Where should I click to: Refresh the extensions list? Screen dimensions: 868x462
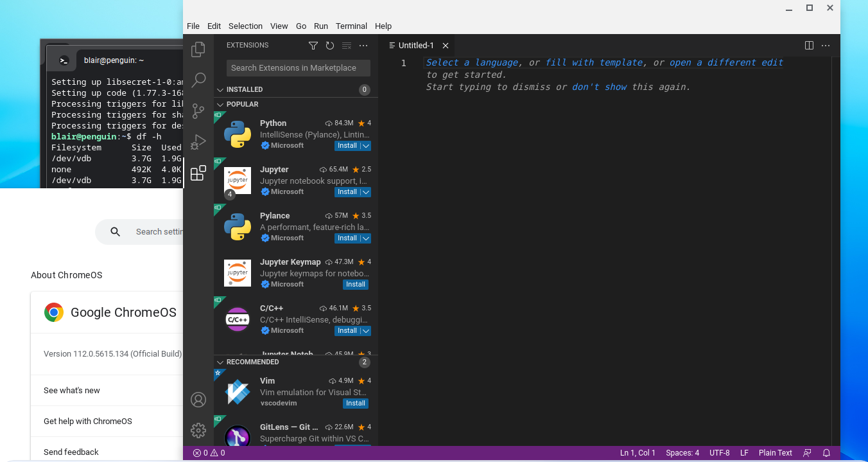click(330, 46)
